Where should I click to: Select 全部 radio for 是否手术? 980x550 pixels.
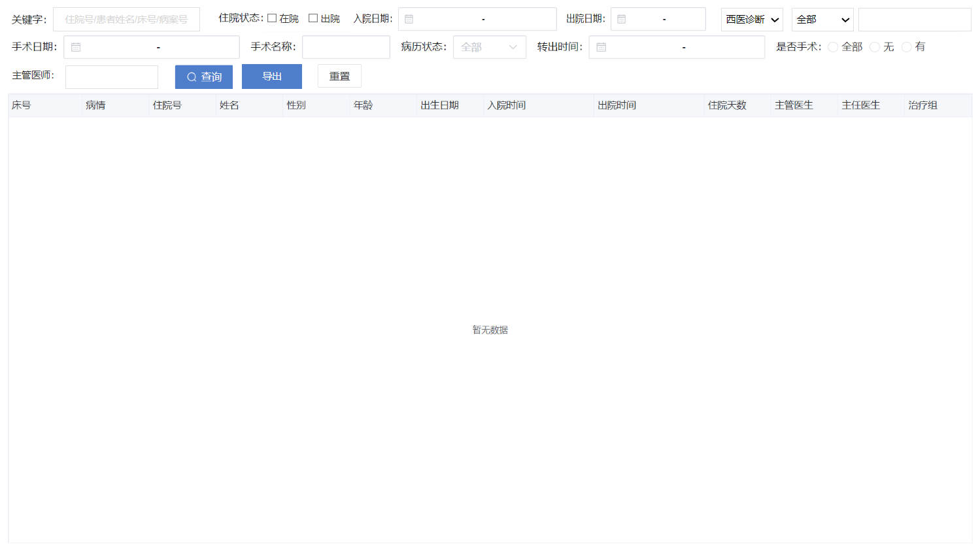833,47
